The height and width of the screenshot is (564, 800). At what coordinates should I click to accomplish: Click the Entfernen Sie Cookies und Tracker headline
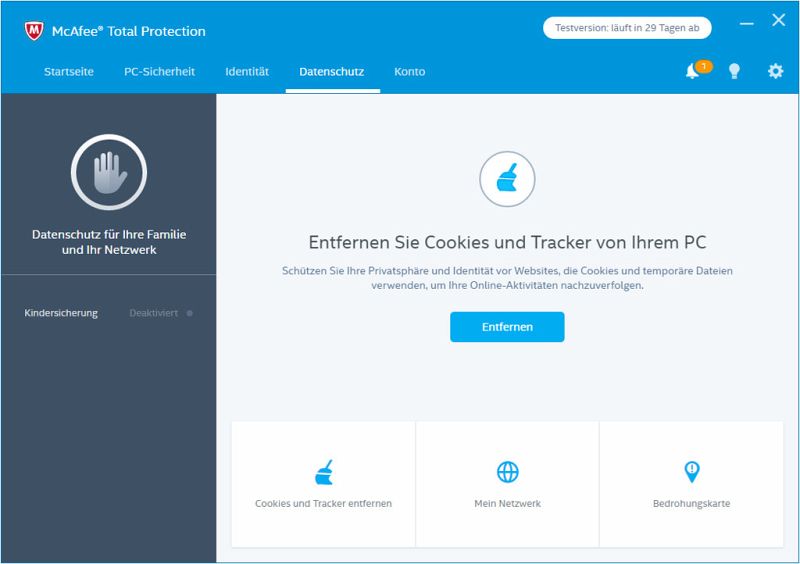pos(507,242)
